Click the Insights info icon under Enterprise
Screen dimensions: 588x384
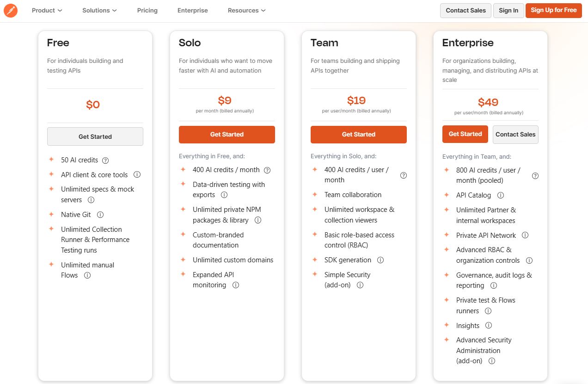point(489,326)
